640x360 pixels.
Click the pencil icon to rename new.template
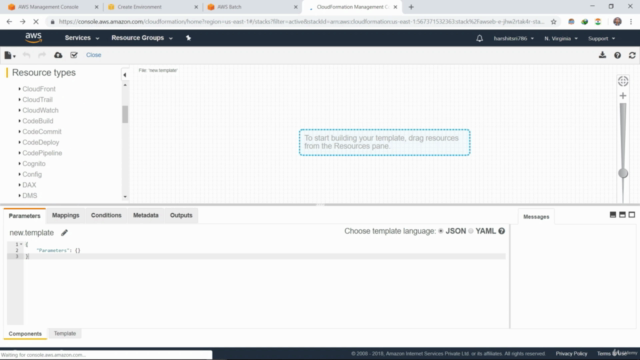(64, 233)
